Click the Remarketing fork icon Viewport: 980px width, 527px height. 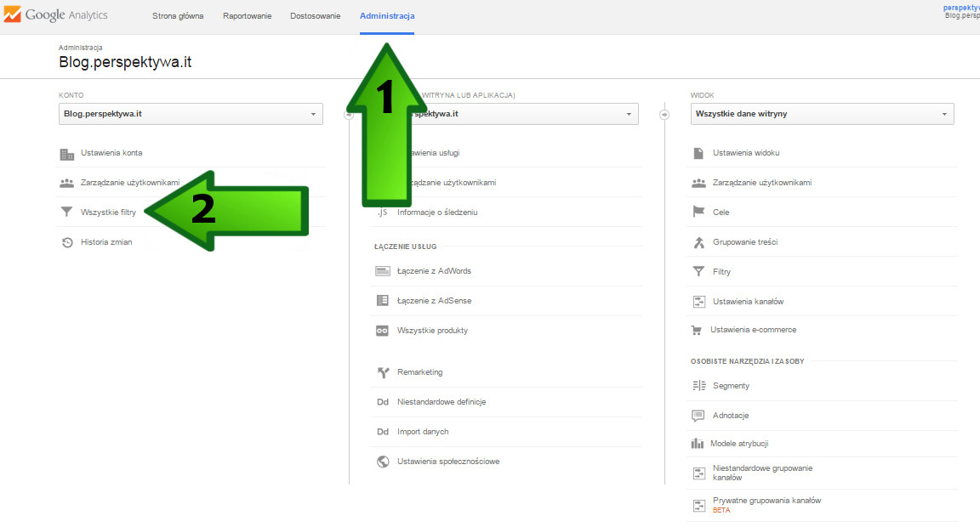coord(383,372)
